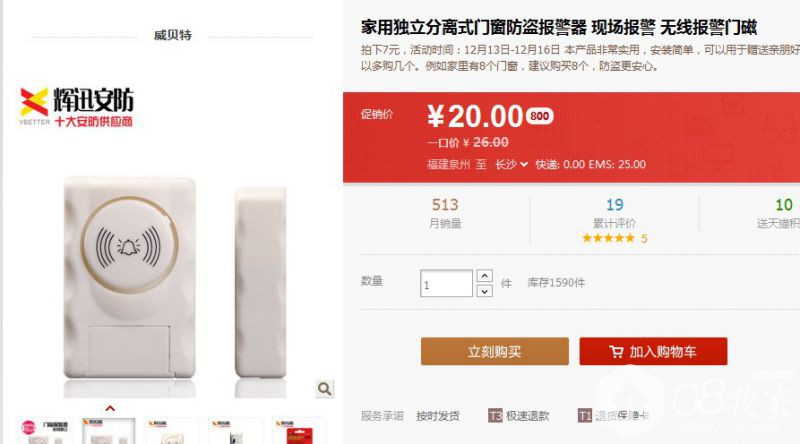Click the five-star rating icons
Screen dimensions: 800x444
coord(608,238)
